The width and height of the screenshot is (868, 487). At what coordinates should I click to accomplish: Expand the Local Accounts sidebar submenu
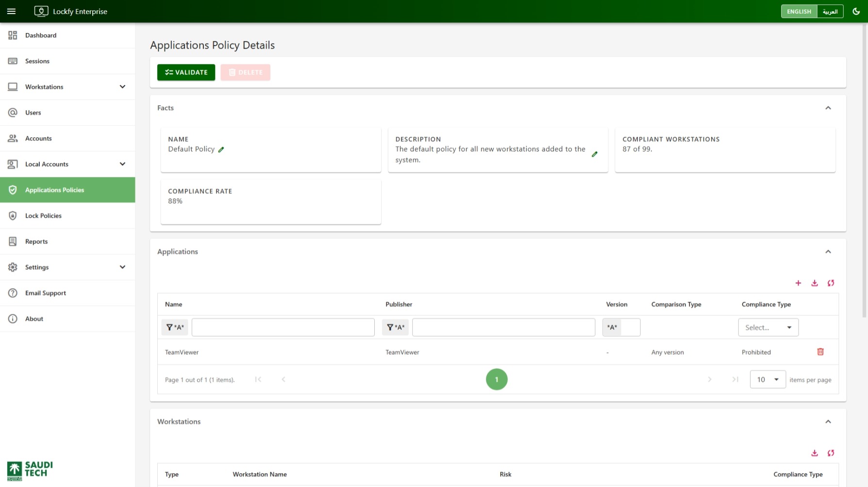click(x=122, y=164)
